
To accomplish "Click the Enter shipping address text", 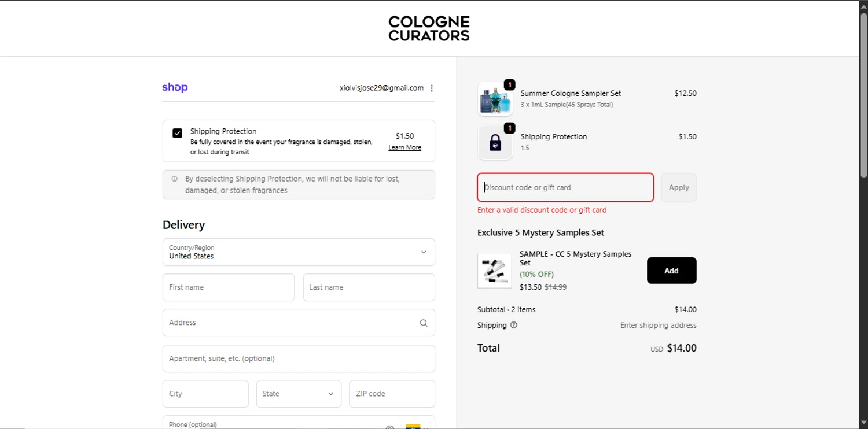I will click(x=659, y=326).
